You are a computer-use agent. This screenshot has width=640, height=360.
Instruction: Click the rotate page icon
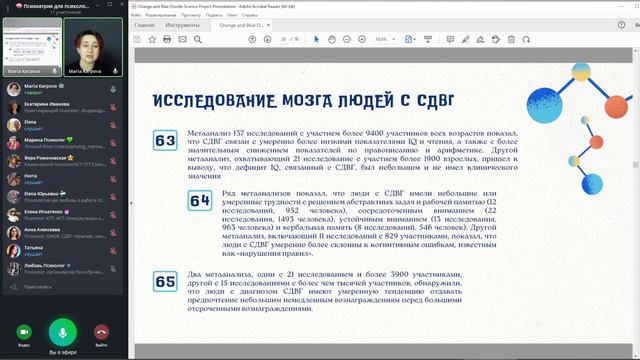coord(526,40)
